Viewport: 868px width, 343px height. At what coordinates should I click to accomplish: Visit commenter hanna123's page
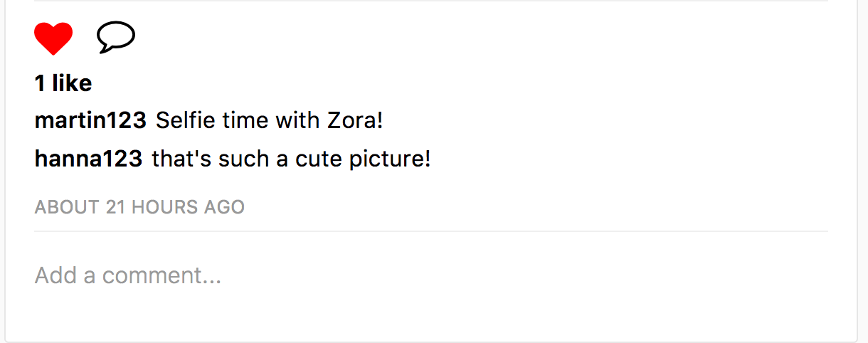[x=88, y=159]
